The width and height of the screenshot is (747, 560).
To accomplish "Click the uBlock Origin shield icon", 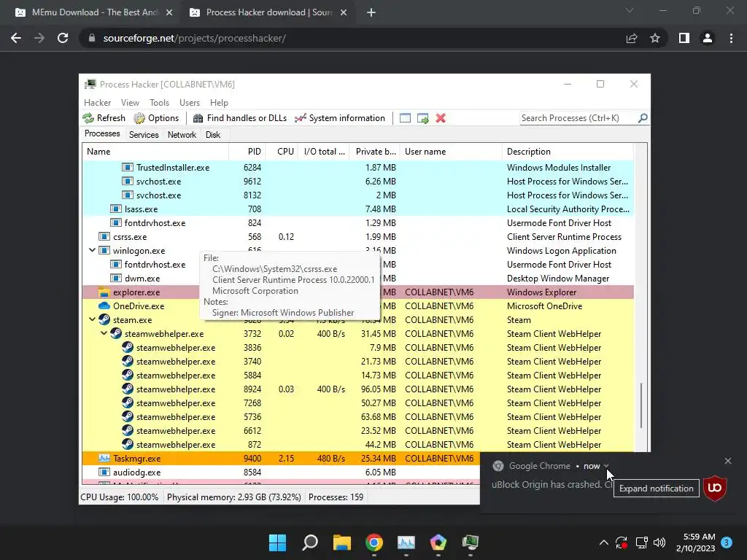I will click(x=715, y=488).
